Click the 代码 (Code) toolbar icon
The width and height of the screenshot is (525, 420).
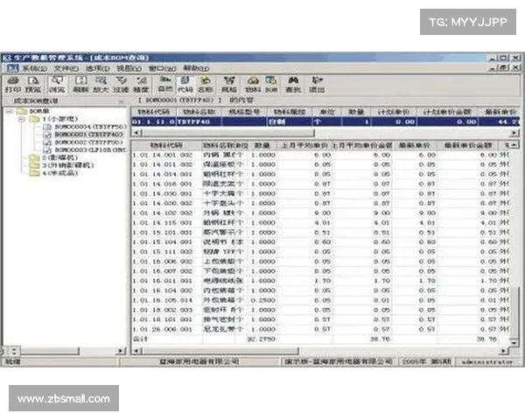tap(185, 85)
